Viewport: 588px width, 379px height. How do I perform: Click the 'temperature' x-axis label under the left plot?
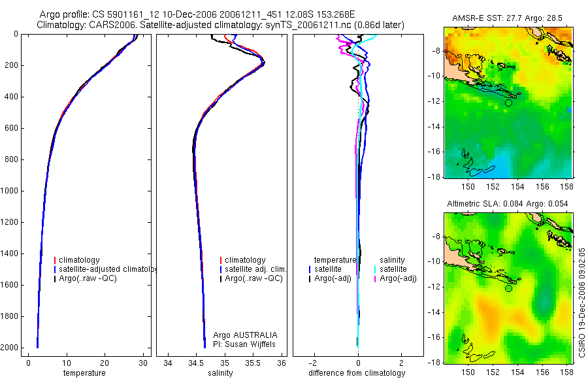click(x=84, y=373)
